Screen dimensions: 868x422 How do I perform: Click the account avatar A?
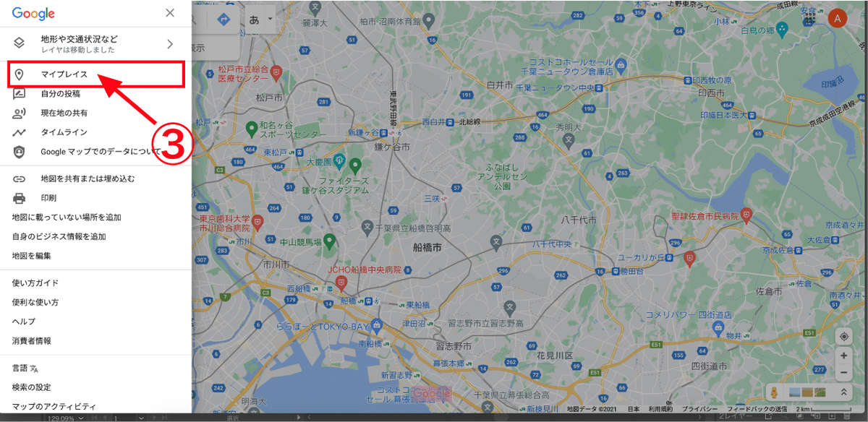click(838, 20)
